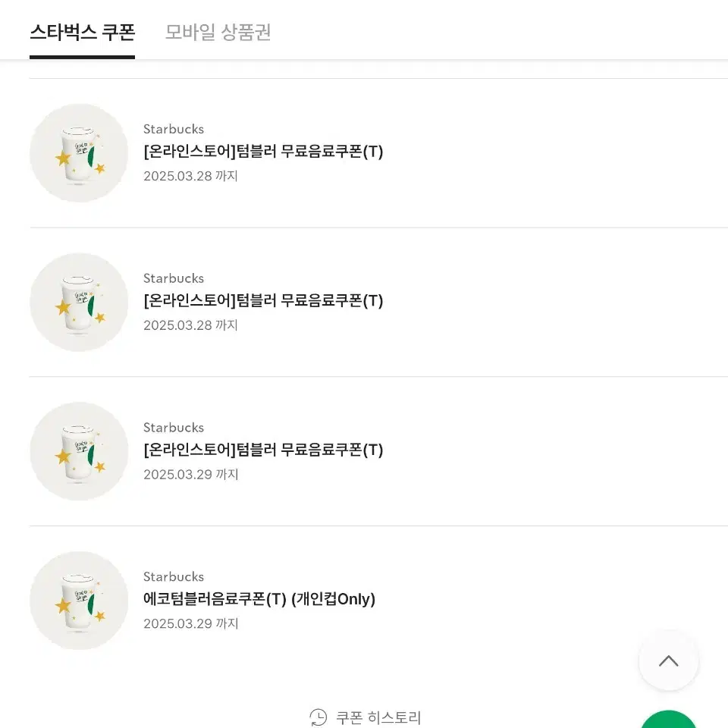Click the clock icon beside 쿠폰 히스토리

318,717
